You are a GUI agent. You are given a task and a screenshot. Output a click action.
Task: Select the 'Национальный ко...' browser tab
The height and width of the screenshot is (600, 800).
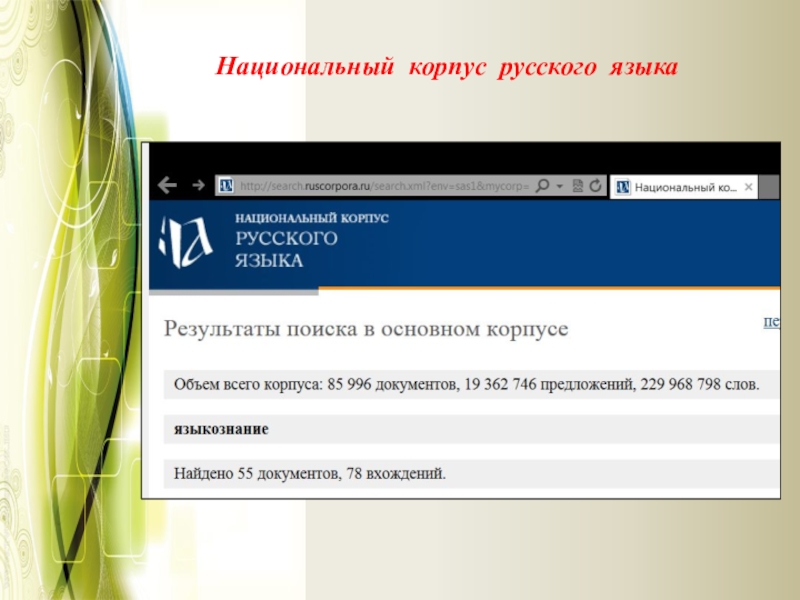coord(684,187)
